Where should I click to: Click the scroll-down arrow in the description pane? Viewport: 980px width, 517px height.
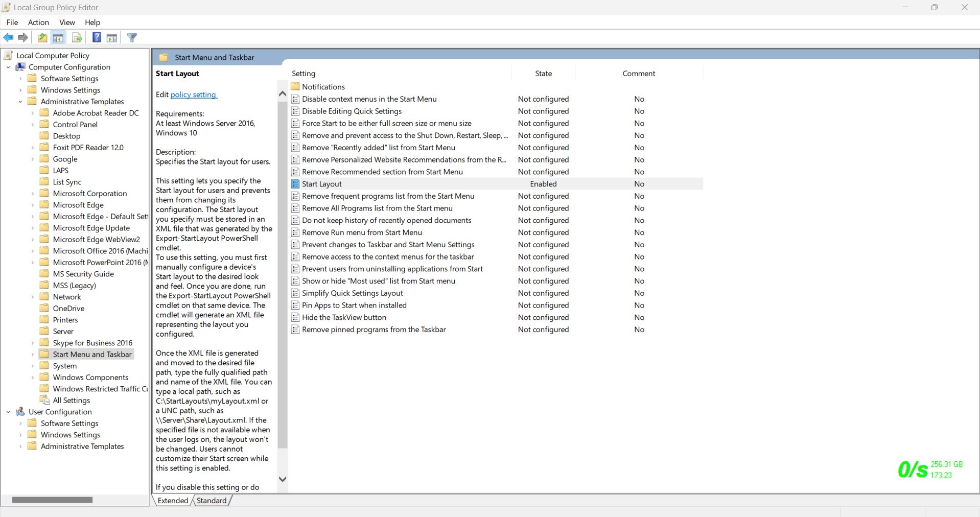coord(282,479)
